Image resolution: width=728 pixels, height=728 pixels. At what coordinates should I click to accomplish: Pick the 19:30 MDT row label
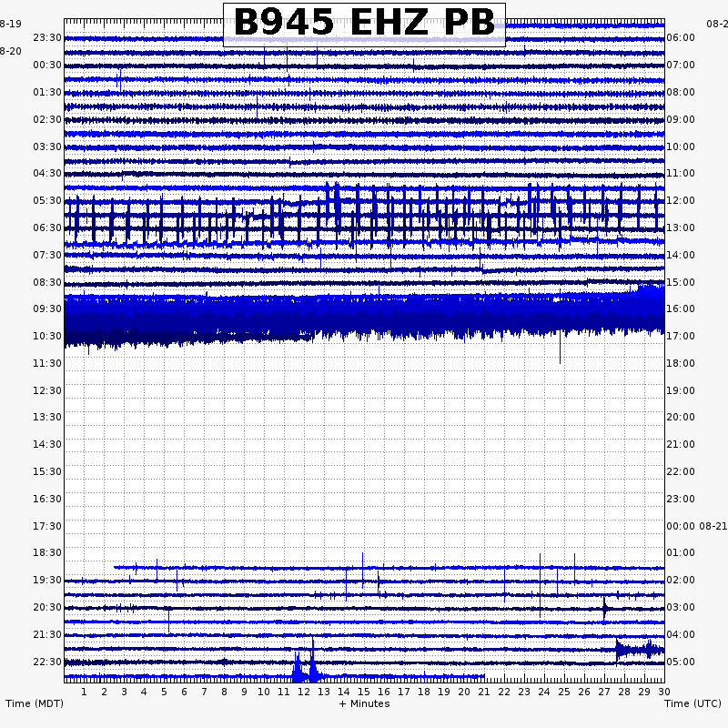47,580
